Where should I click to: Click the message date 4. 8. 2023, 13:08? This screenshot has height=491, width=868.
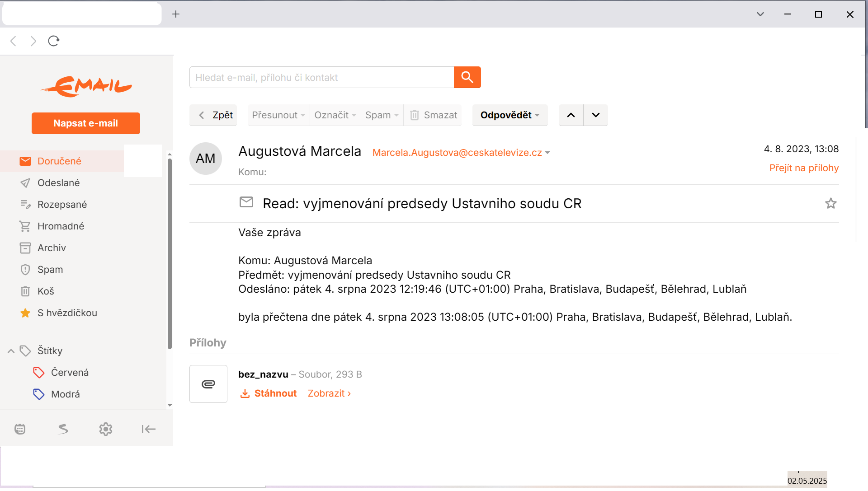pyautogui.click(x=801, y=149)
